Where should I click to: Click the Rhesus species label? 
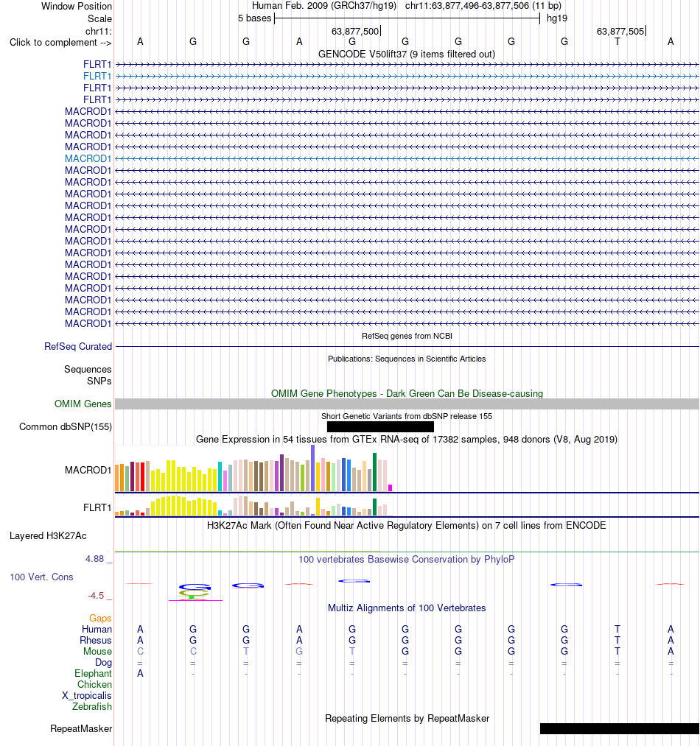pyautogui.click(x=96, y=641)
